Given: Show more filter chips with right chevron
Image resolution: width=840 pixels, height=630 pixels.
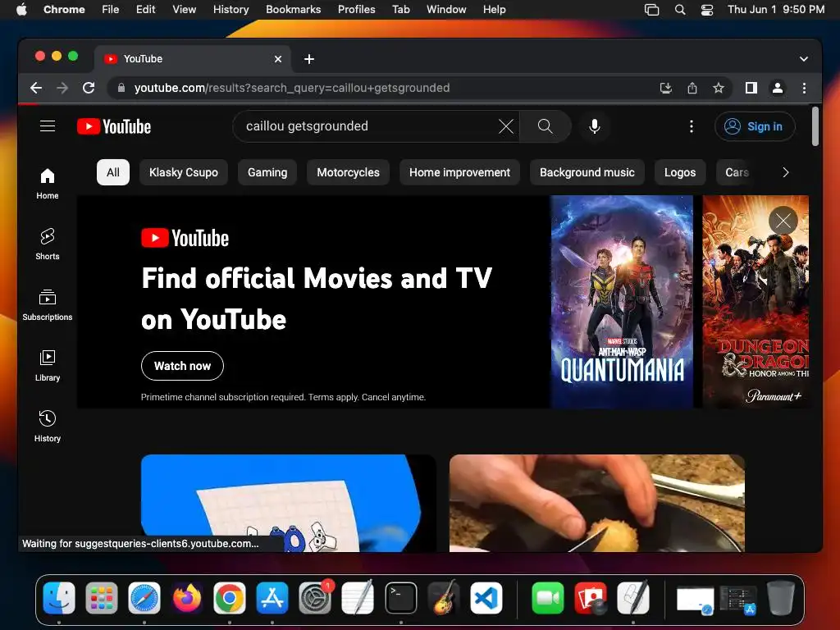Looking at the screenshot, I should (785, 172).
